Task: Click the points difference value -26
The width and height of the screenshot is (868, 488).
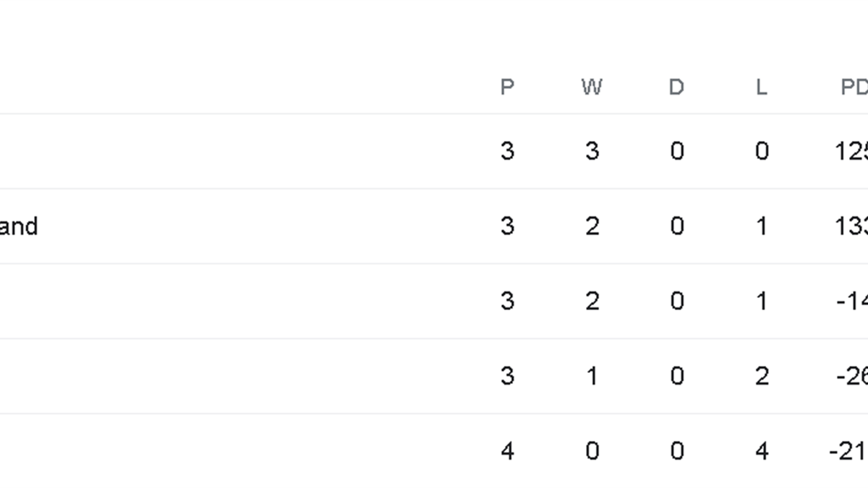Action: [x=851, y=377]
